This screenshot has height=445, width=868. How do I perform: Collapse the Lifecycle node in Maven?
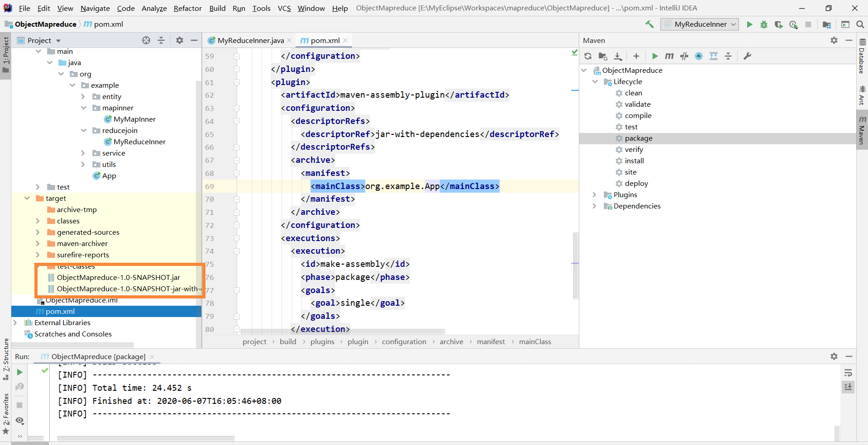point(595,81)
